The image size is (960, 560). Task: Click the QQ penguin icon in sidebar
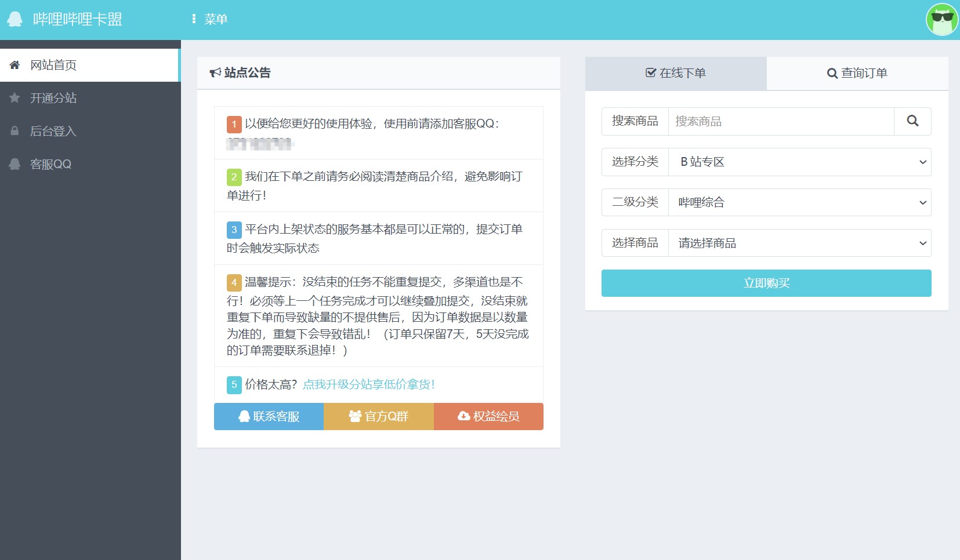coord(15,164)
